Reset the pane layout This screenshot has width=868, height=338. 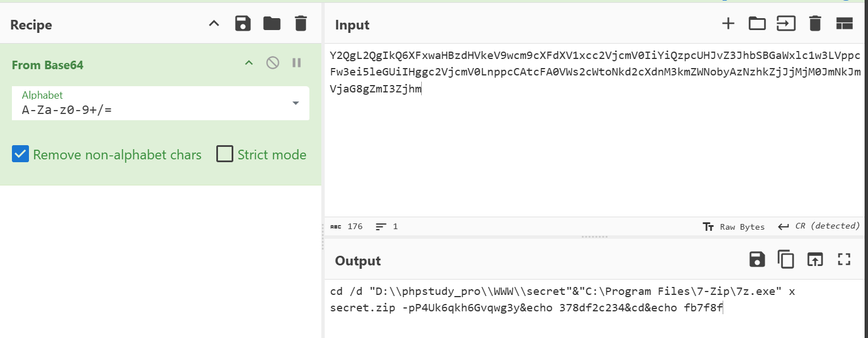tap(845, 24)
